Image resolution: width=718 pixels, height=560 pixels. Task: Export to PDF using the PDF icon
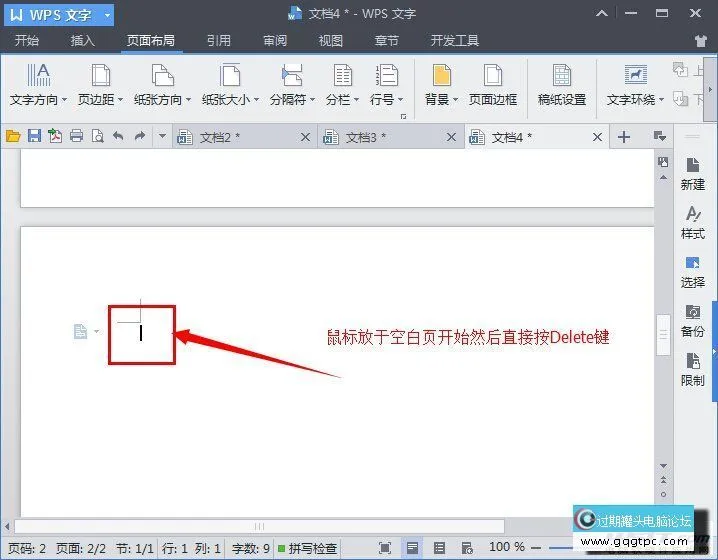tap(55, 136)
